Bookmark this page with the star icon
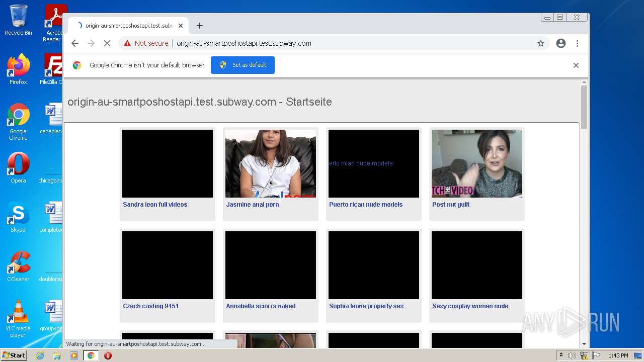Screen dimensions: 644x362 point(541,43)
